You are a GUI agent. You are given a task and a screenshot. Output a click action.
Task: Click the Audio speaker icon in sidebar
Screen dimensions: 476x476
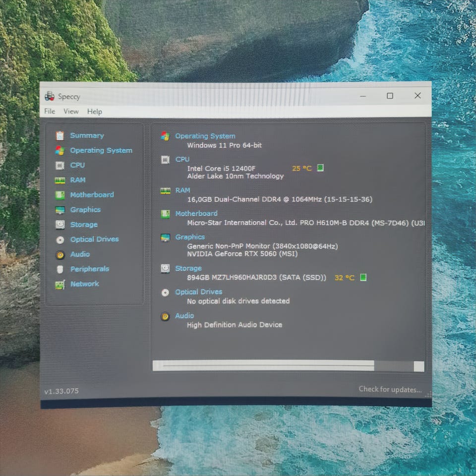pyautogui.click(x=60, y=255)
